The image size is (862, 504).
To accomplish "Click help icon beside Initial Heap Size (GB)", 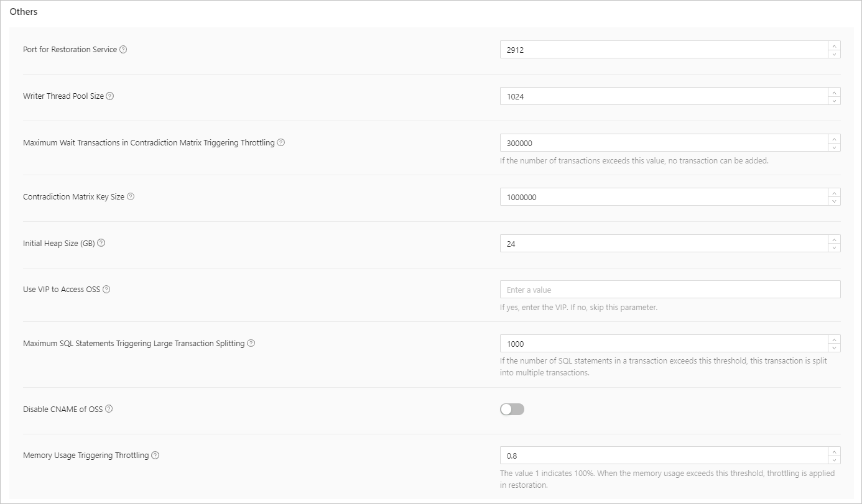I will pyautogui.click(x=101, y=243).
